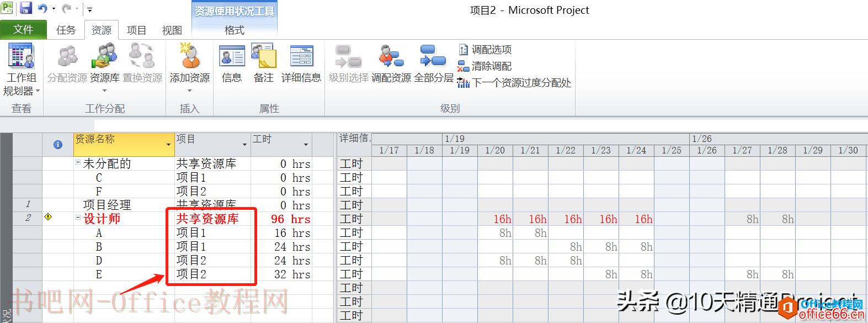Open Leveling Options (调配选项)

tap(485, 50)
